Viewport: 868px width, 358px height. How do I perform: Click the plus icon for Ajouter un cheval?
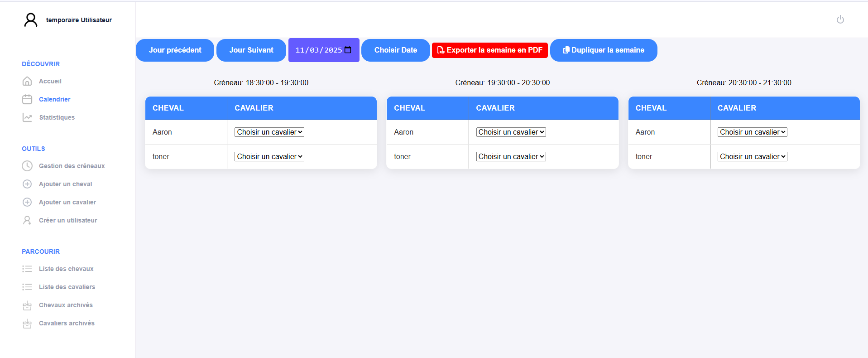click(x=27, y=184)
